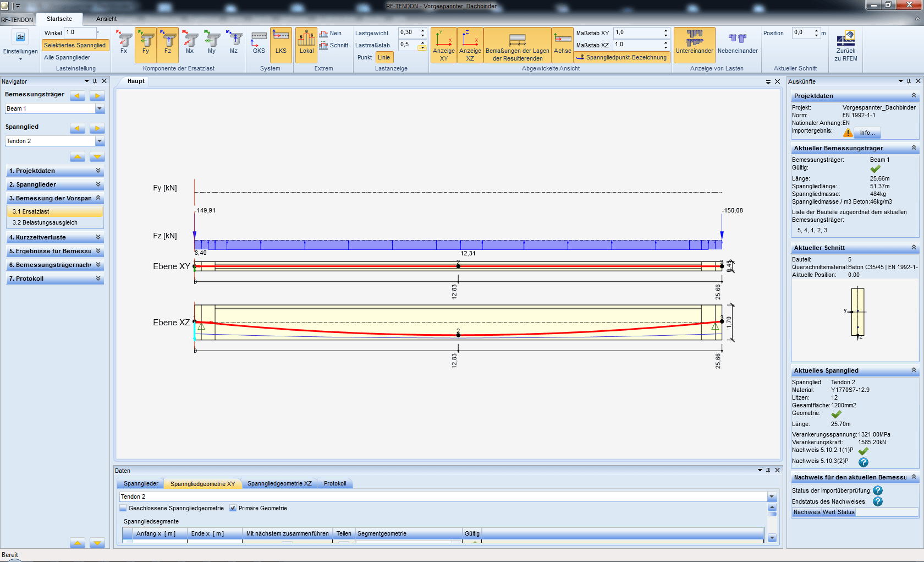The width and height of the screenshot is (924, 562).
Task: Toggle the Nein extreme option
Action: (331, 34)
